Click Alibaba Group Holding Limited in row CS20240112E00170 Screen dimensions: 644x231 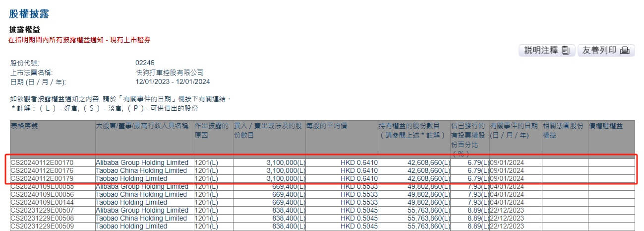coord(142,162)
